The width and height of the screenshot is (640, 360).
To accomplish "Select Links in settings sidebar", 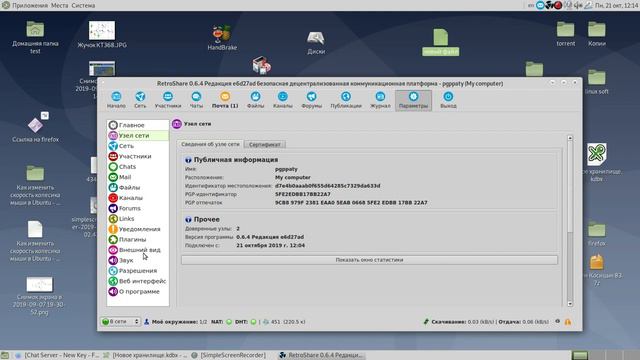I will (138, 219).
